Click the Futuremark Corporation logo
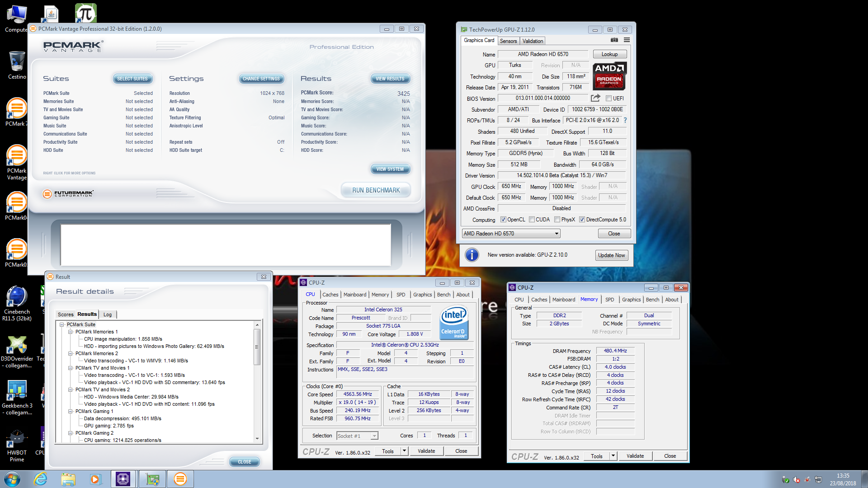 coord(68,194)
